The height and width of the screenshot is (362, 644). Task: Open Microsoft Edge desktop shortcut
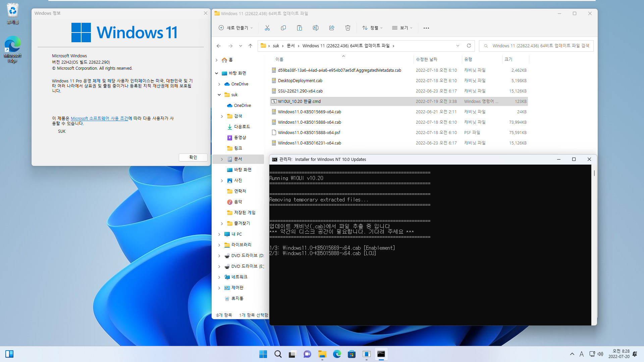pyautogui.click(x=13, y=49)
